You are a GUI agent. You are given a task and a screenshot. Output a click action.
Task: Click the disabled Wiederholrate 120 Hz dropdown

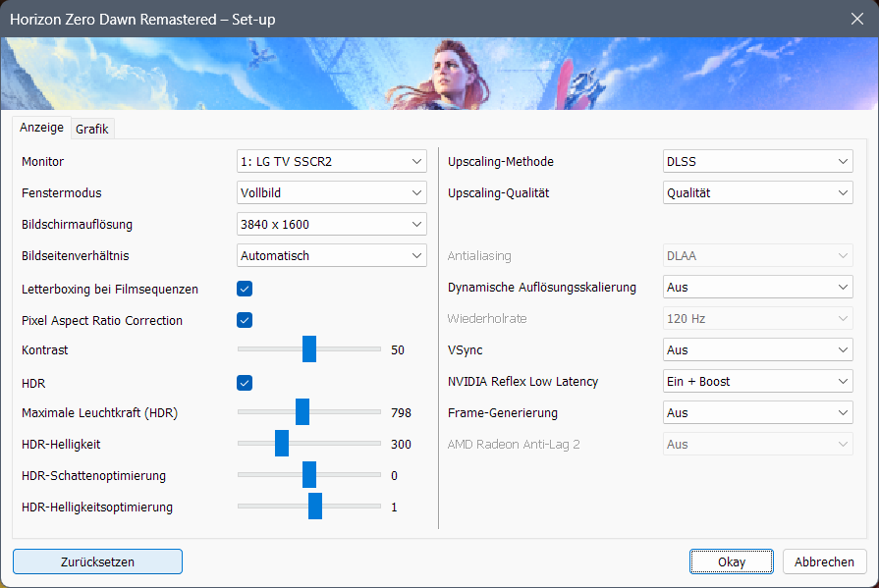click(x=757, y=318)
